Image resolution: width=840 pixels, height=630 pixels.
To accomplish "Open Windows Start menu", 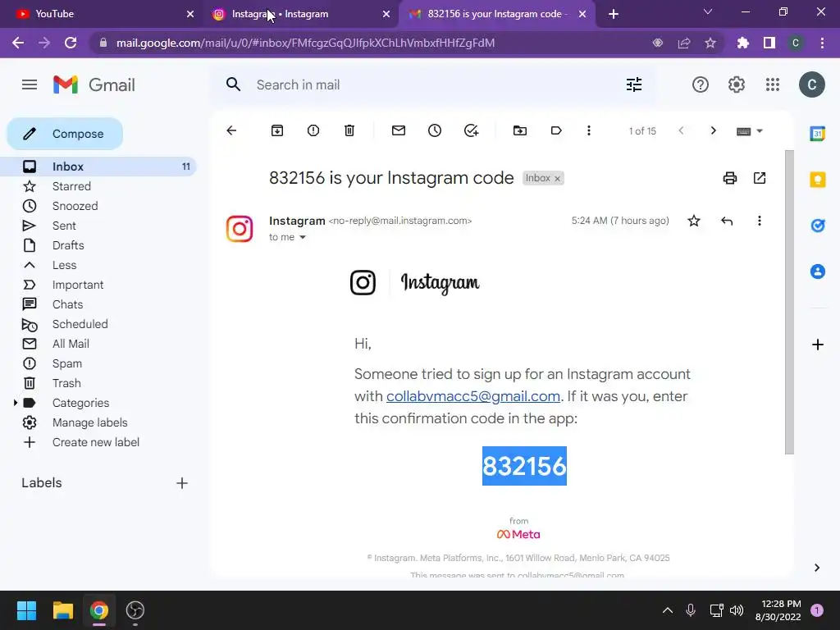I will pos(26,610).
